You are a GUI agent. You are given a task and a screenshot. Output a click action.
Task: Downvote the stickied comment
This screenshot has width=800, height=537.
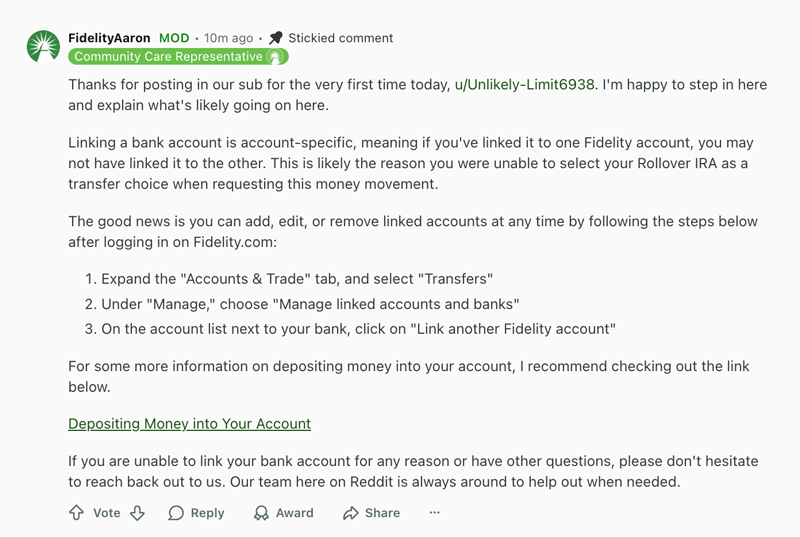138,513
